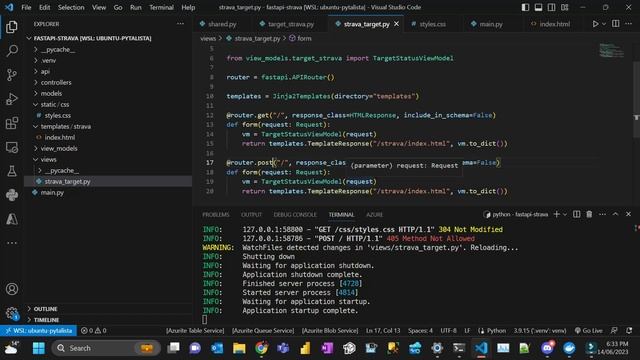Image resolution: width=640 pixels, height=360 pixels.
Task: Open Google Chrome from the taskbar
Action: tap(261, 348)
